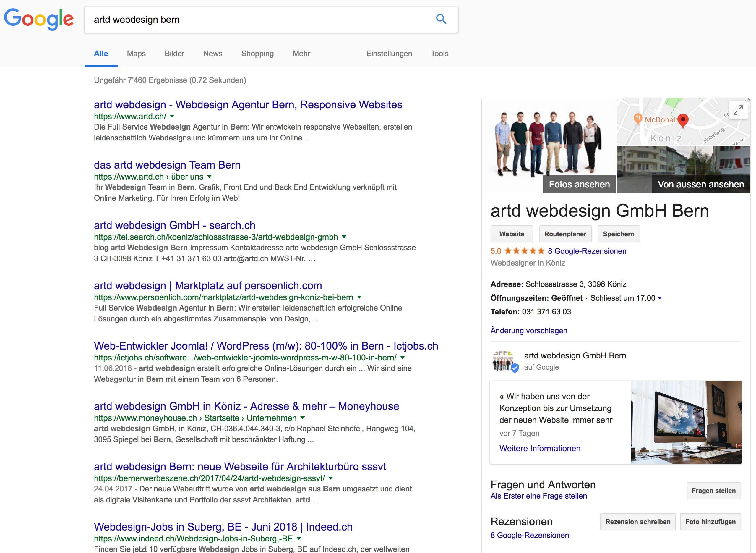
Task: Click the blue search magnifier icon
Action: [441, 19]
